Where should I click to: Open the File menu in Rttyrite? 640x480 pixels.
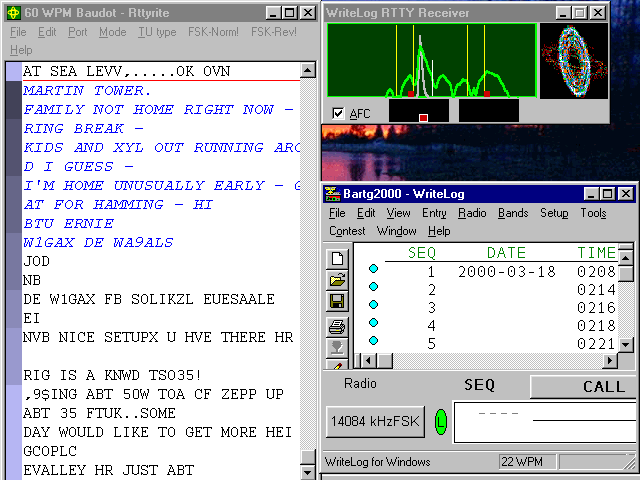[x=18, y=32]
